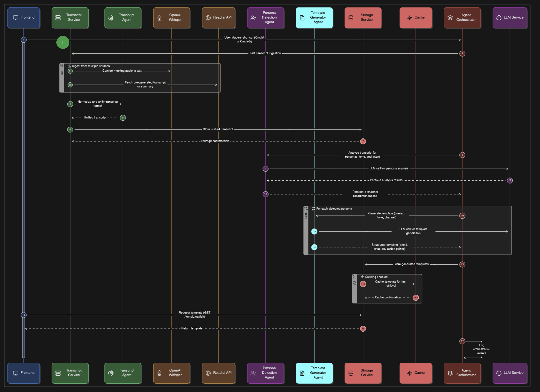The image size is (540, 392).
Task: Select step marker 13 on Agent Orchestrator lifeline
Action: pos(462,264)
